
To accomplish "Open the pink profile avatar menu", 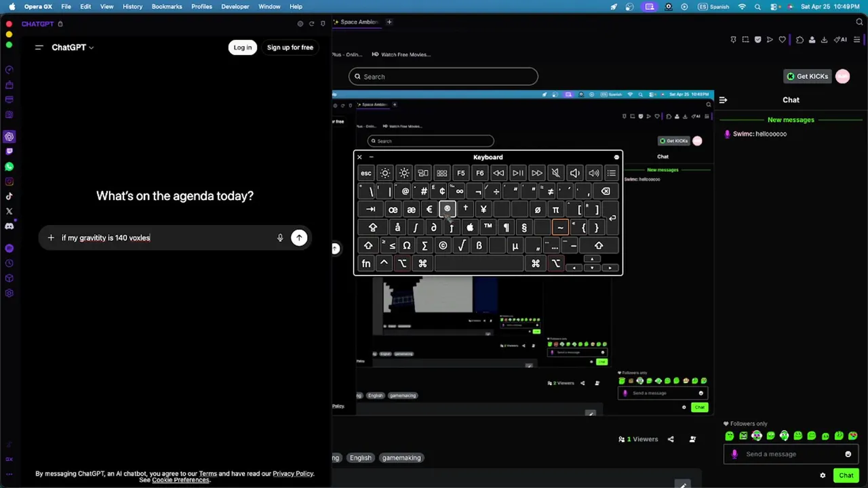I will coord(842,77).
